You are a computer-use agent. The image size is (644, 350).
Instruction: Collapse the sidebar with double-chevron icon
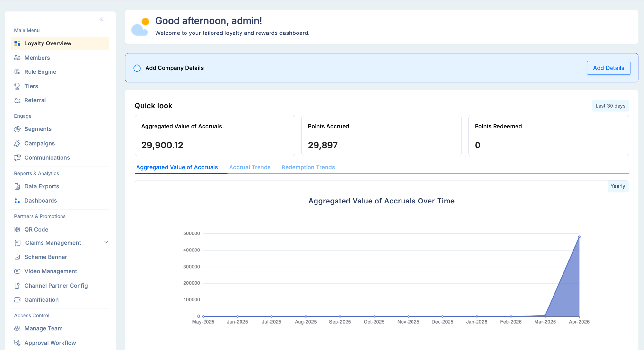tap(101, 19)
